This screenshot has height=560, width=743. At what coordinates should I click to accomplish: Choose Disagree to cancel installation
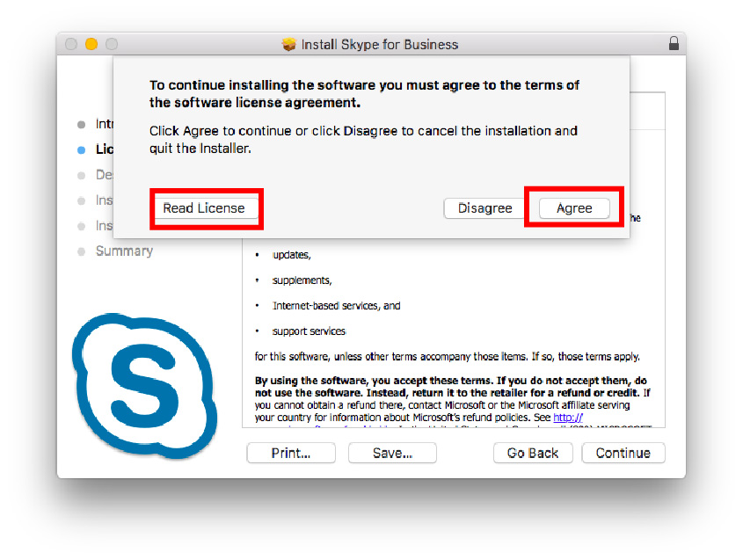[x=484, y=208]
